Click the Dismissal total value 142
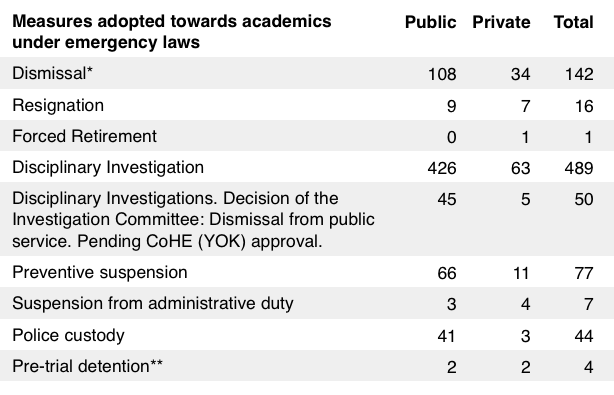 coord(579,74)
